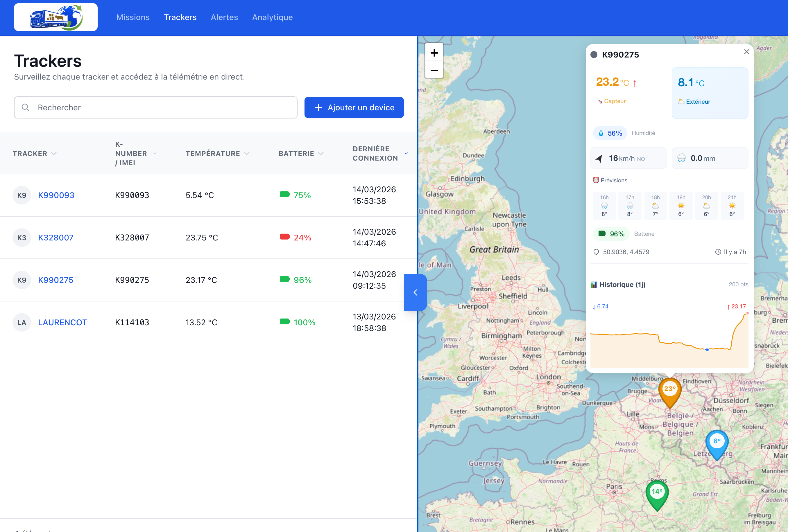The height and width of the screenshot is (532, 788).
Task: Open the Température column sort dropdown
Action: coord(247,153)
